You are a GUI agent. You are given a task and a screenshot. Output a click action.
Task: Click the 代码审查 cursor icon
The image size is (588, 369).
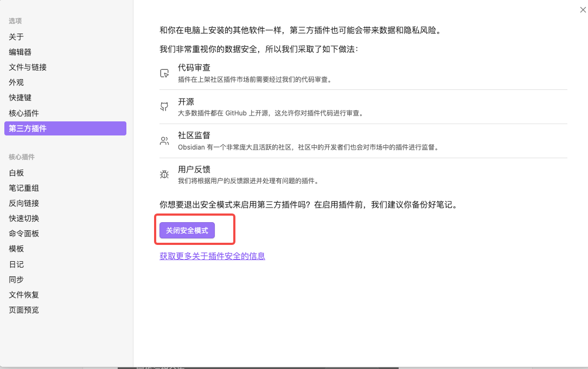coord(164,73)
